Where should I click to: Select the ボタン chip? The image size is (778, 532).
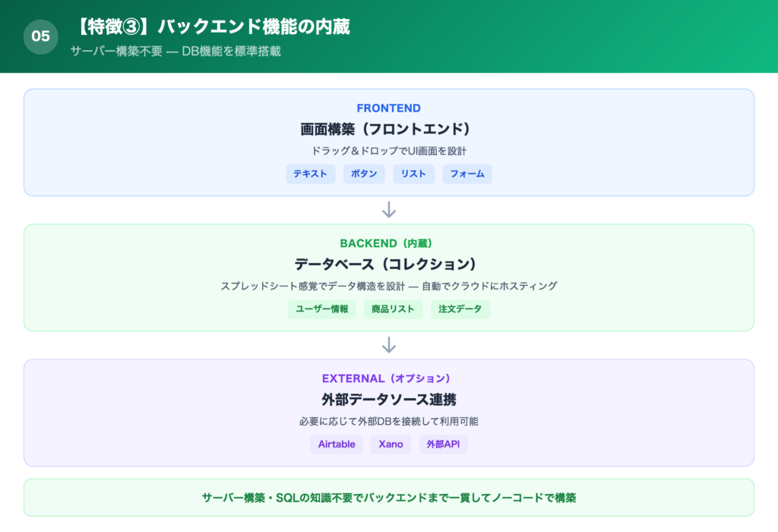(364, 174)
